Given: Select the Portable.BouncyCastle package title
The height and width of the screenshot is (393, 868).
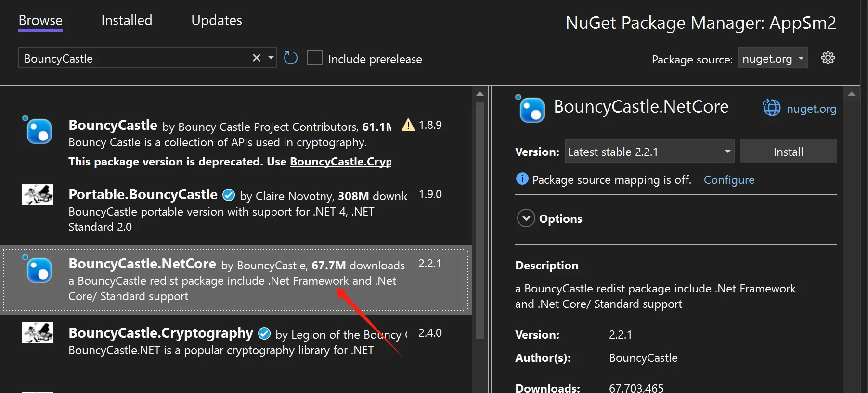Looking at the screenshot, I should (143, 194).
